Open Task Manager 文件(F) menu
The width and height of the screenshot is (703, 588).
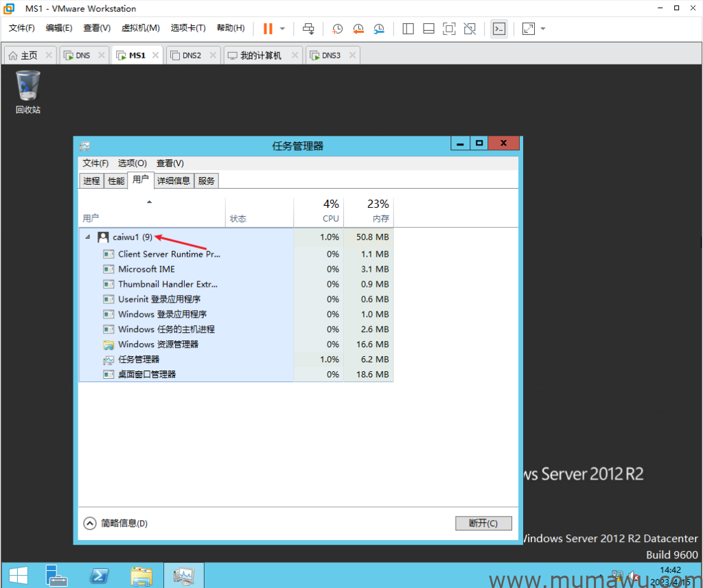tap(95, 163)
